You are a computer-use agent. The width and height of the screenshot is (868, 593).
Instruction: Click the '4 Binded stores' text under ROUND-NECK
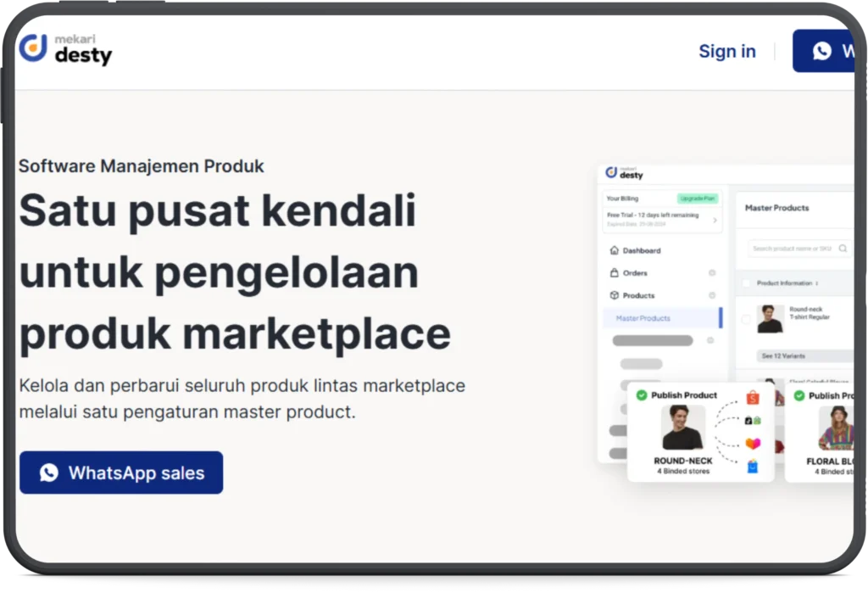(683, 471)
